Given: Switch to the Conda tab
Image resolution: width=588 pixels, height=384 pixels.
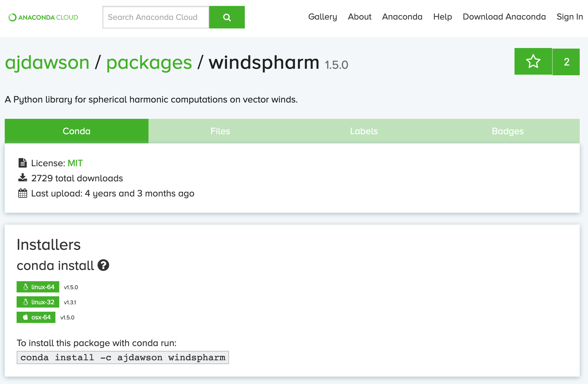Looking at the screenshot, I should click(76, 131).
